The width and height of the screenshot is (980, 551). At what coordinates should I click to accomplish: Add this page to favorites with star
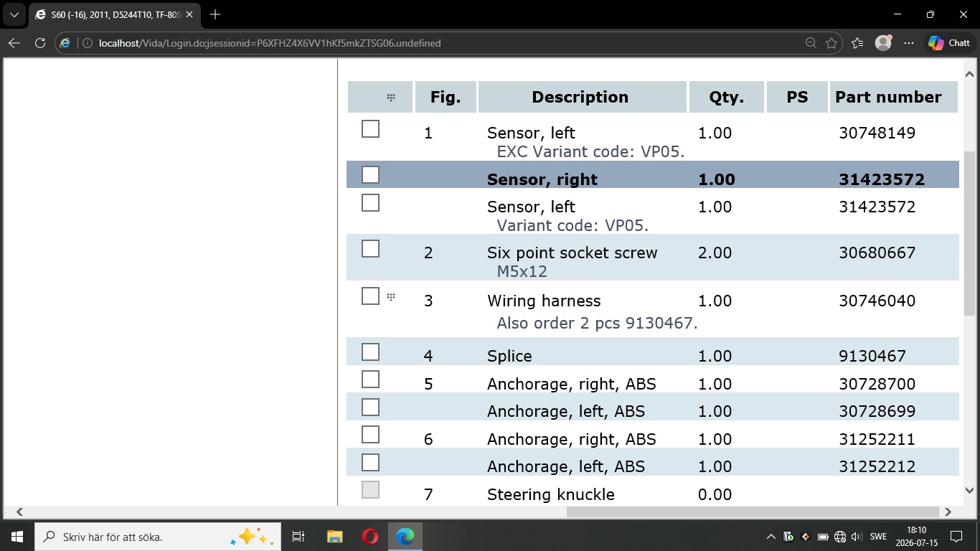[831, 43]
